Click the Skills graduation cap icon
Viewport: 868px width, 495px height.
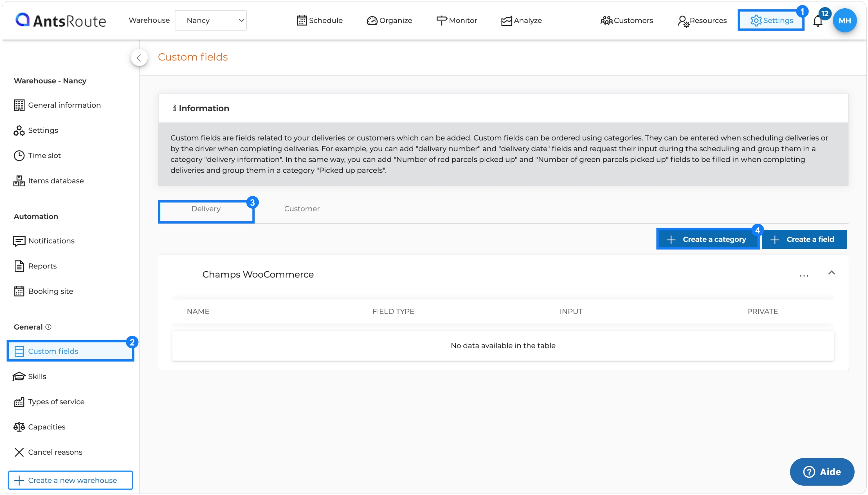(19, 376)
